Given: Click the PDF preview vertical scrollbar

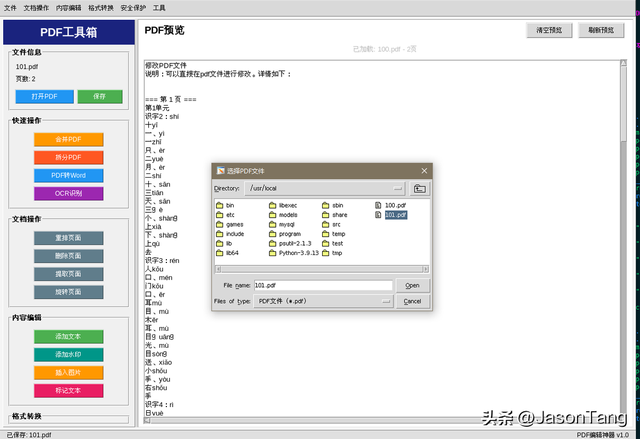Looking at the screenshot, I should pyautogui.click(x=624, y=237).
